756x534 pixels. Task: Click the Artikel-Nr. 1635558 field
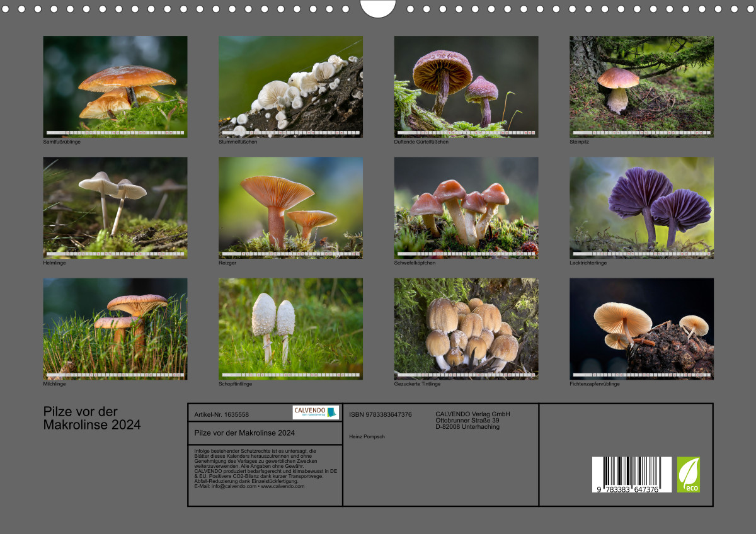click(x=222, y=415)
